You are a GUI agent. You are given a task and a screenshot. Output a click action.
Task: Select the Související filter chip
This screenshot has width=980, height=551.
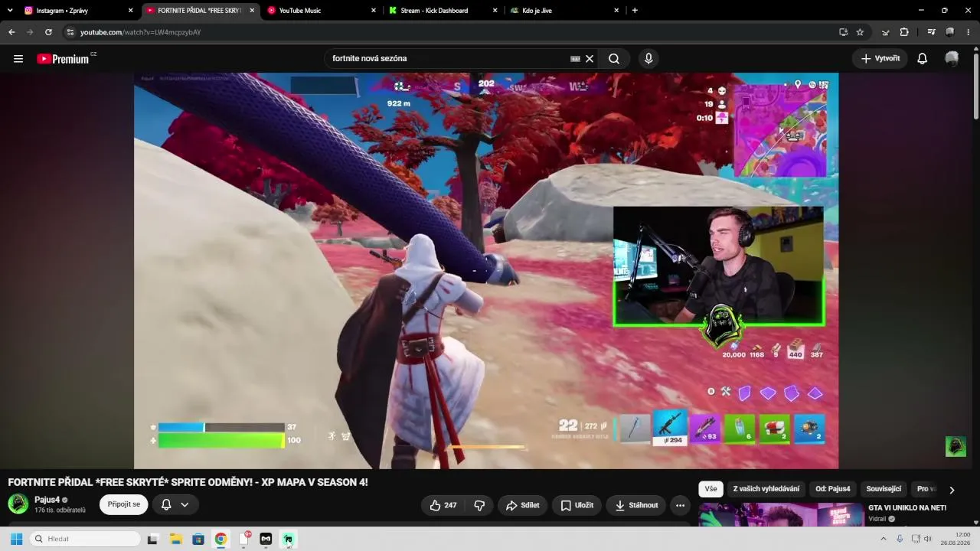click(884, 489)
